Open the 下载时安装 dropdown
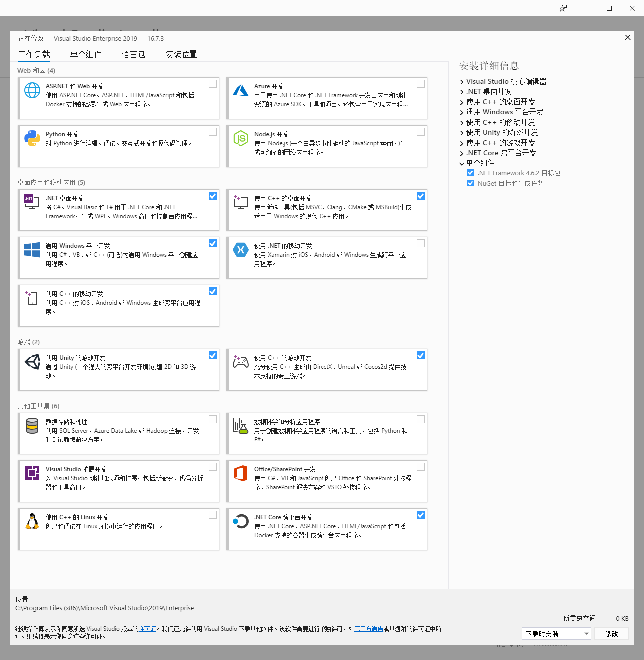Viewport: 644px width, 660px height. pyautogui.click(x=556, y=634)
